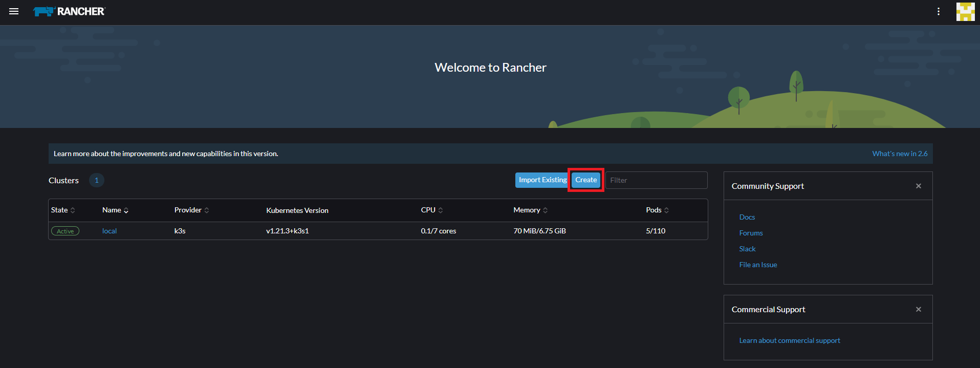The width and height of the screenshot is (980, 368).
Task: Open Learn about commercial support link
Action: pos(790,340)
